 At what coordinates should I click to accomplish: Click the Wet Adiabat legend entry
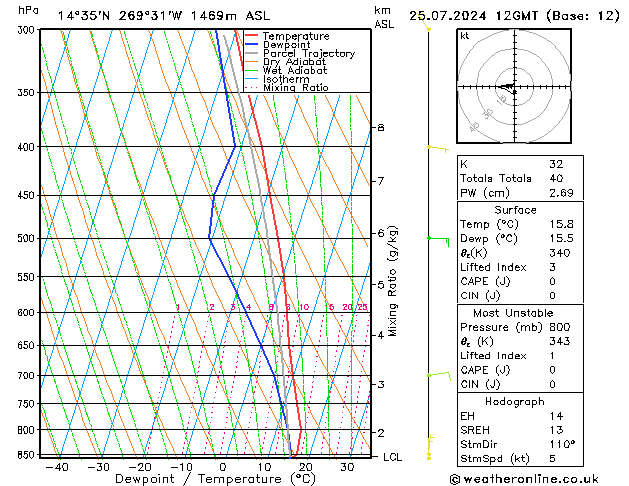tap(293, 71)
